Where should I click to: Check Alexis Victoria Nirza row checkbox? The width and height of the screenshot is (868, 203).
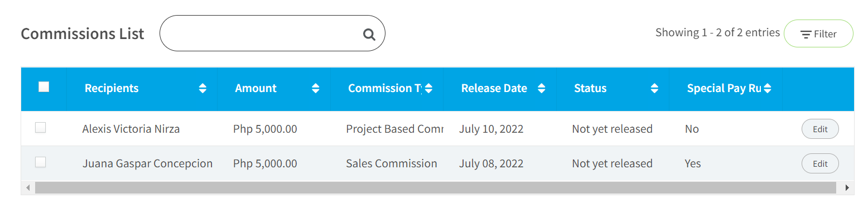(x=40, y=128)
